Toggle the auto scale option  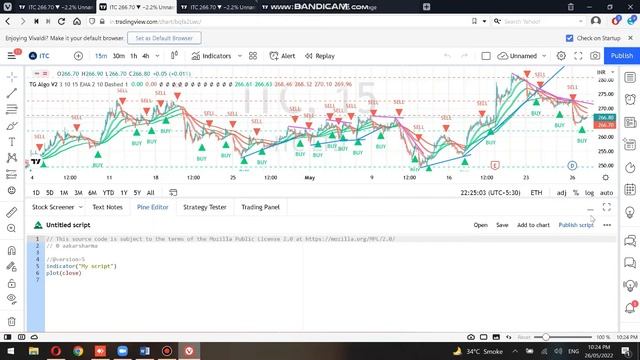click(x=607, y=193)
